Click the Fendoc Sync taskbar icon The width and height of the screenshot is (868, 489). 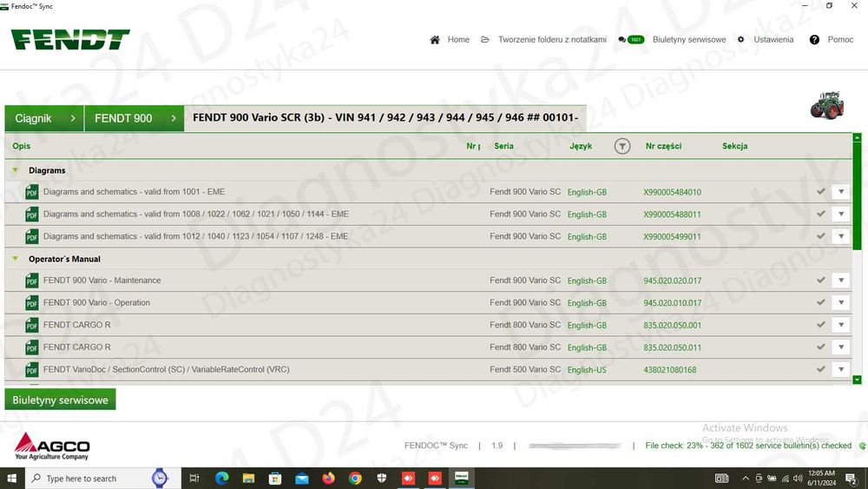[x=462, y=478]
